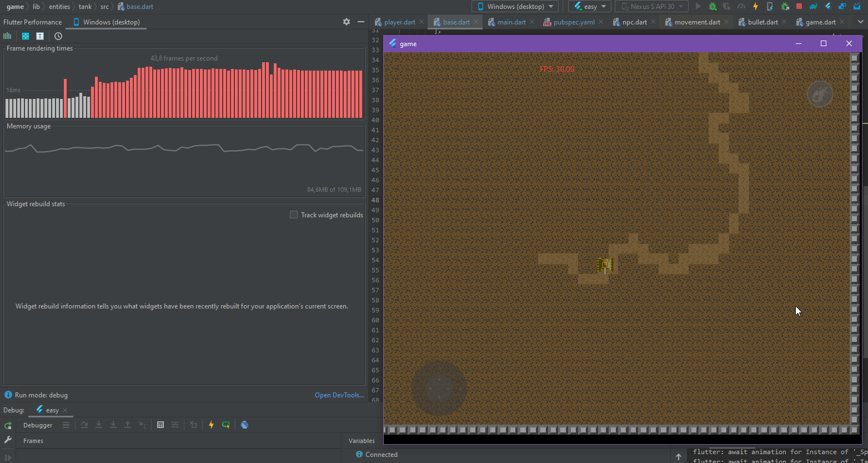Click the Run to Cursor icon

pyautogui.click(x=142, y=425)
